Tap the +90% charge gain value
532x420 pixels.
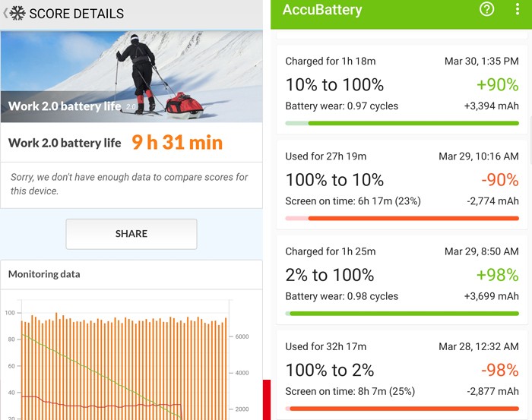coord(498,85)
